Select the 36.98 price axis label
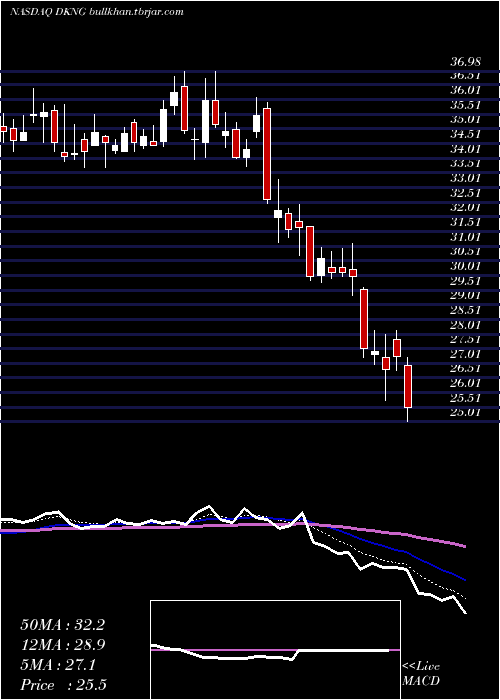This screenshot has height=700, width=500. 465,62
